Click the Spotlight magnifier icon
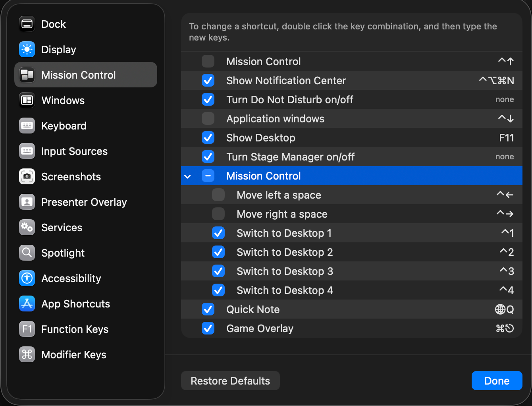The width and height of the screenshot is (532, 406). pos(27,253)
